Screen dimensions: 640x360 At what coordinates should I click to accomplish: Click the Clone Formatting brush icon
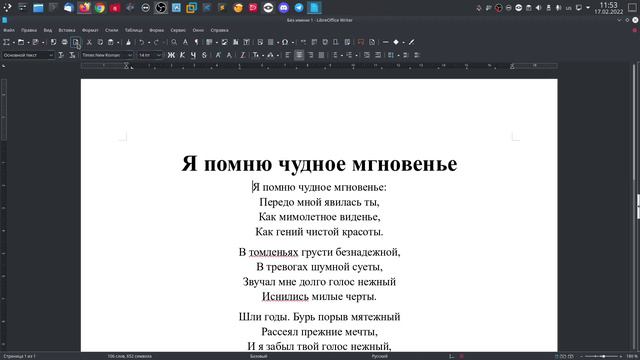click(128, 42)
